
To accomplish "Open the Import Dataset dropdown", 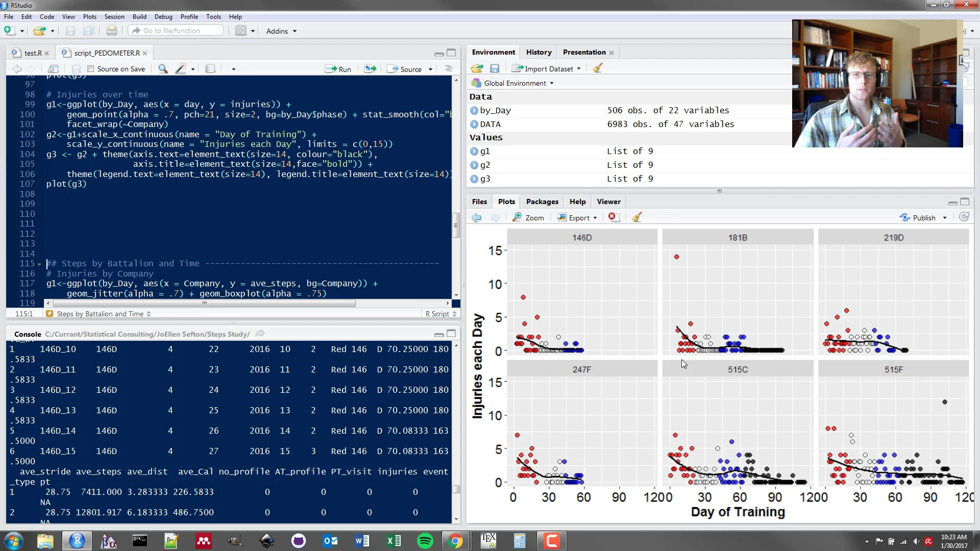I will pos(547,68).
